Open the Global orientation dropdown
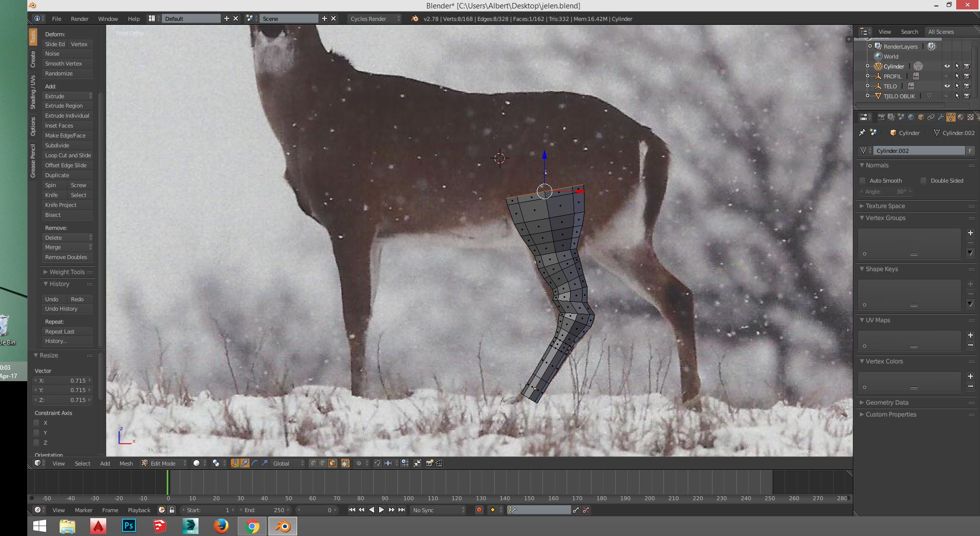Viewport: 980px width, 536px height. click(288, 463)
